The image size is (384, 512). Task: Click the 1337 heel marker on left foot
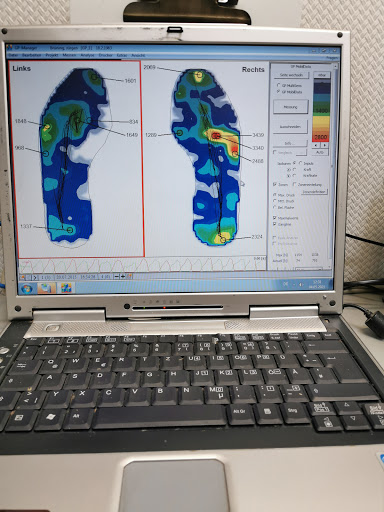[70, 230]
